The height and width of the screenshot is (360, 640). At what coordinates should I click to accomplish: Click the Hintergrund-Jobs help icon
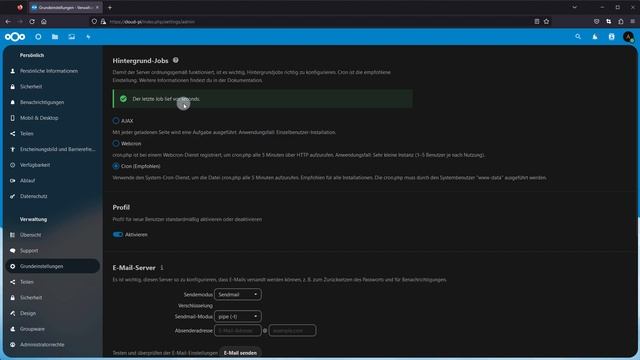click(x=176, y=60)
